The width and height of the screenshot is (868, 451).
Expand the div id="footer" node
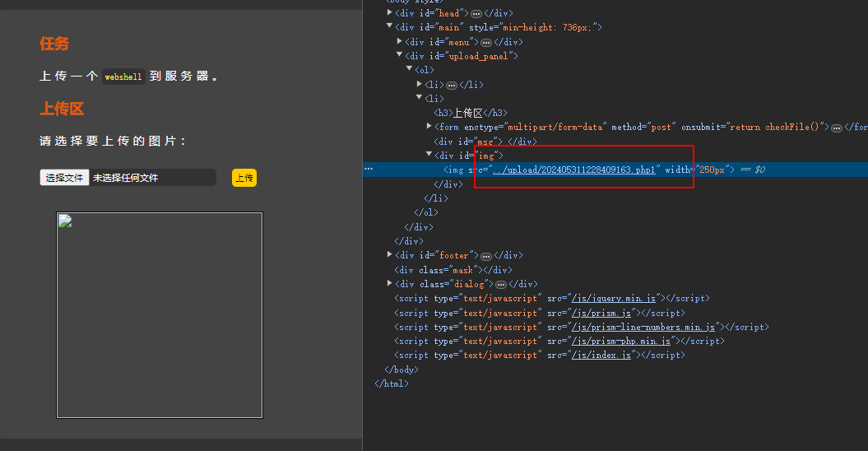point(390,255)
